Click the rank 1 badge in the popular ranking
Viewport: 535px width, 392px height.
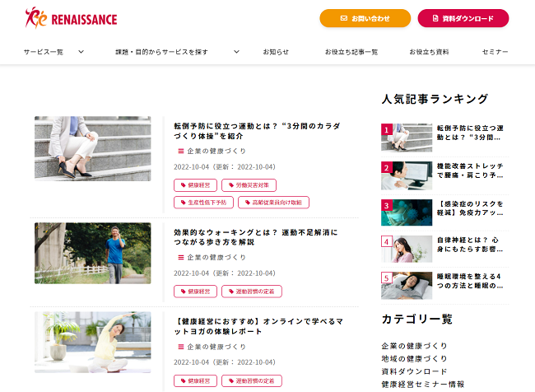(x=387, y=129)
